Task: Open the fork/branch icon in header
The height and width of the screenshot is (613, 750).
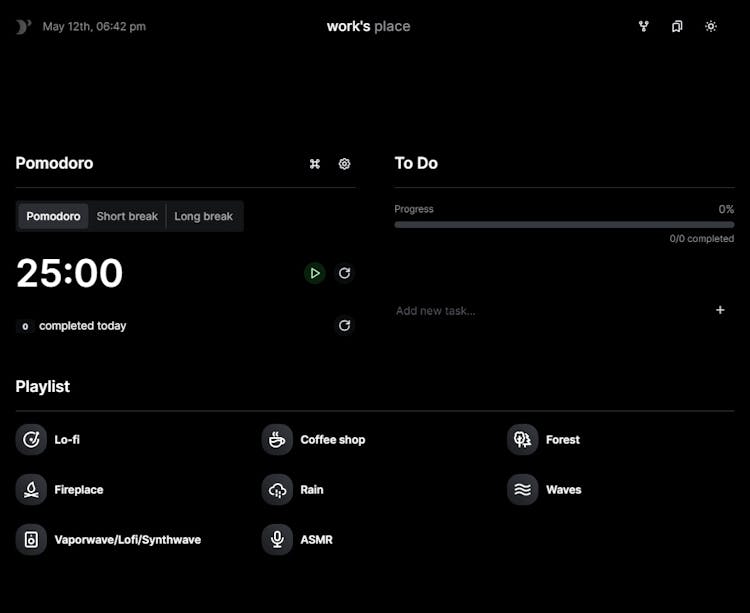Action: pyautogui.click(x=644, y=26)
